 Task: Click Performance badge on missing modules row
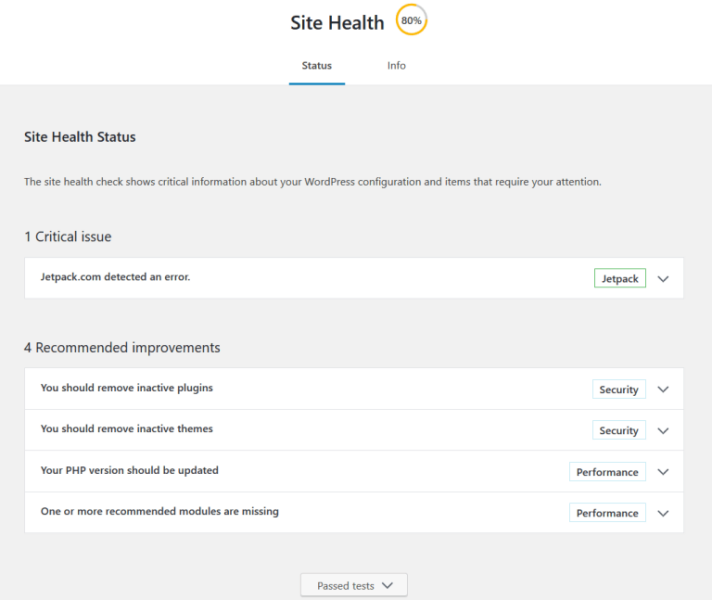click(608, 513)
